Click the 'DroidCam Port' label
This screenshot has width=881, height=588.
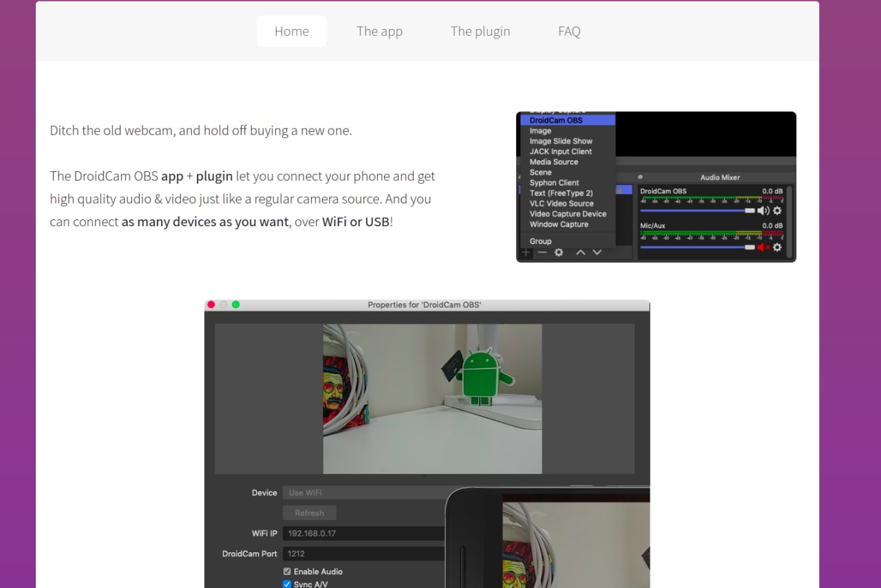tap(250, 554)
